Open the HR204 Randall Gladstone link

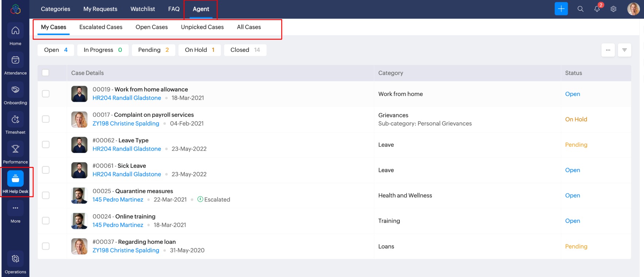126,98
